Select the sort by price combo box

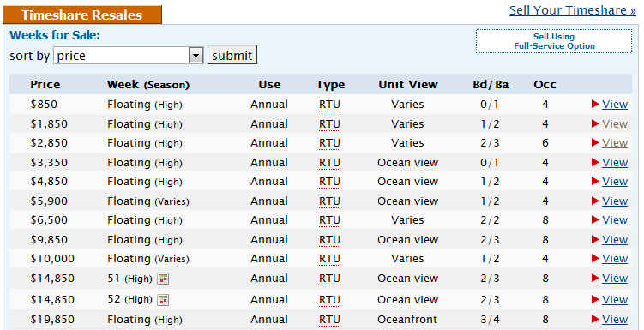point(128,56)
